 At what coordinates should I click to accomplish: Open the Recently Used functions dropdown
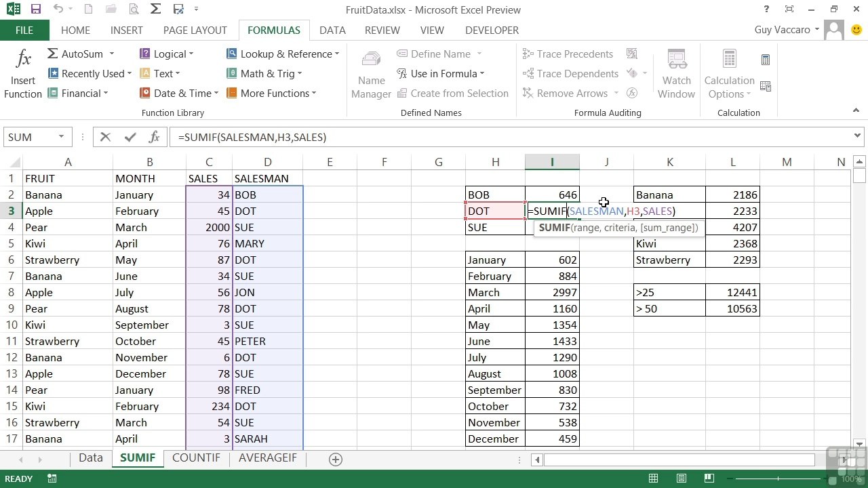pos(90,73)
